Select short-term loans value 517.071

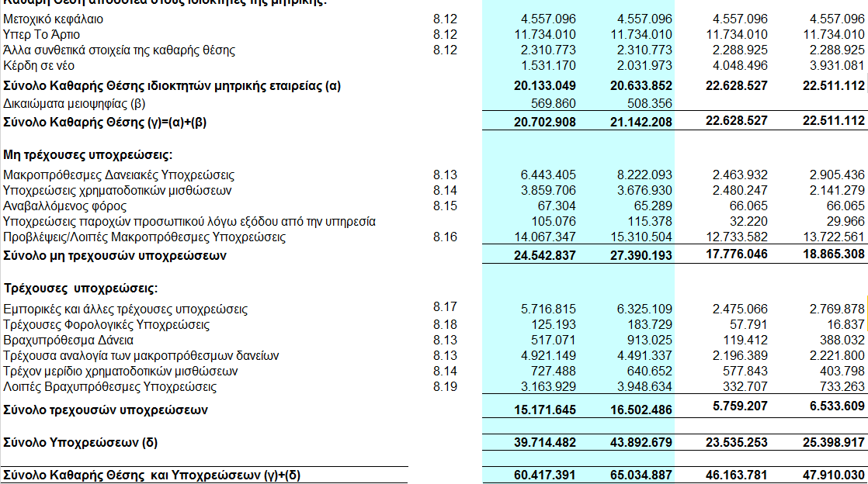[x=554, y=341]
